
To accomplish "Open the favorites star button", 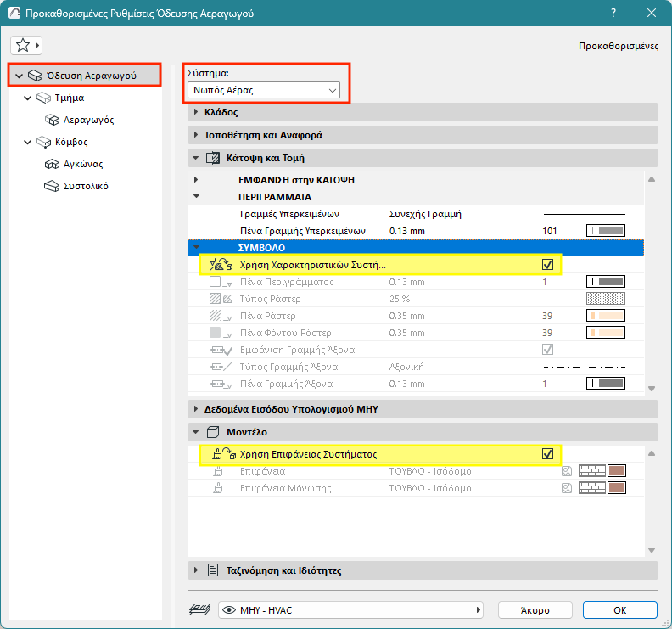I will 26,45.
